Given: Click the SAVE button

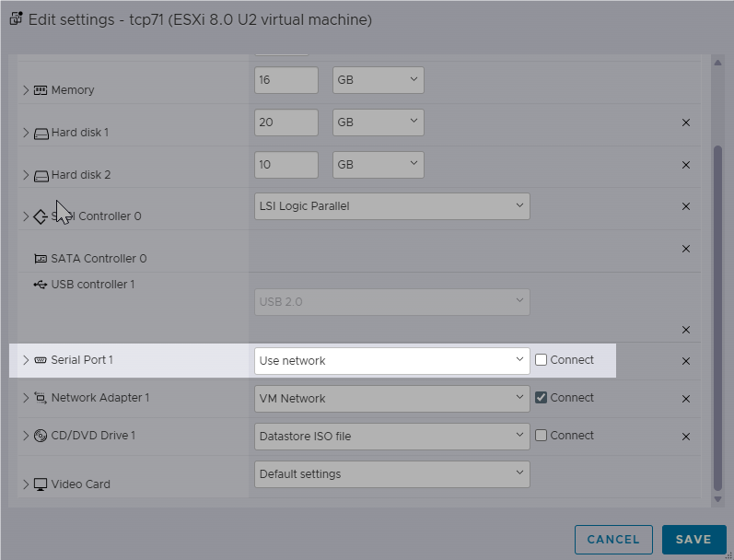Looking at the screenshot, I should tap(693, 540).
